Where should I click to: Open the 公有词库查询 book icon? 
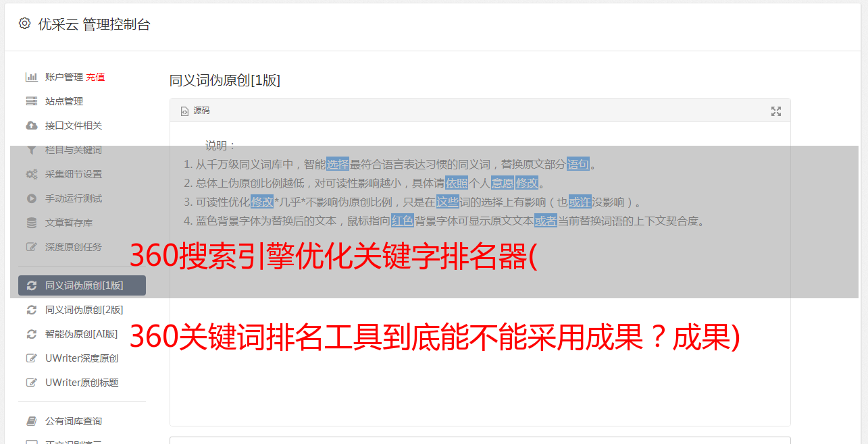tap(31, 421)
